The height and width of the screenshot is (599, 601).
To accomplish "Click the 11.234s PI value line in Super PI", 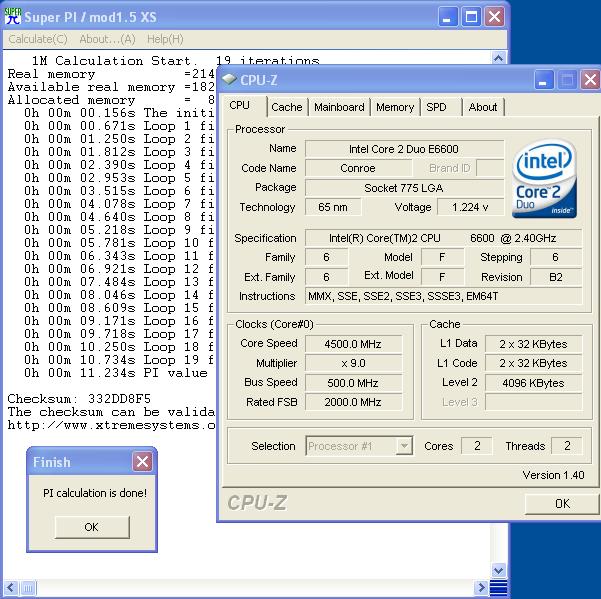I will tap(116, 373).
